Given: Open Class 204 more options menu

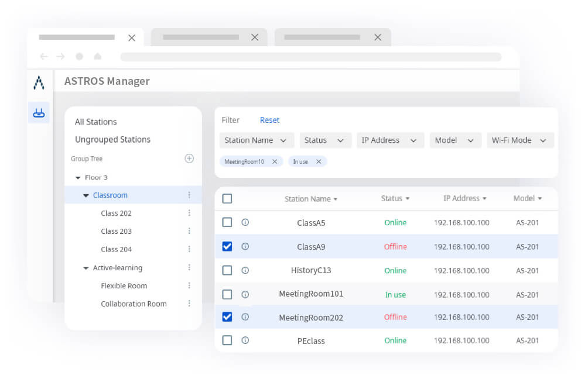Looking at the screenshot, I should click(x=189, y=249).
